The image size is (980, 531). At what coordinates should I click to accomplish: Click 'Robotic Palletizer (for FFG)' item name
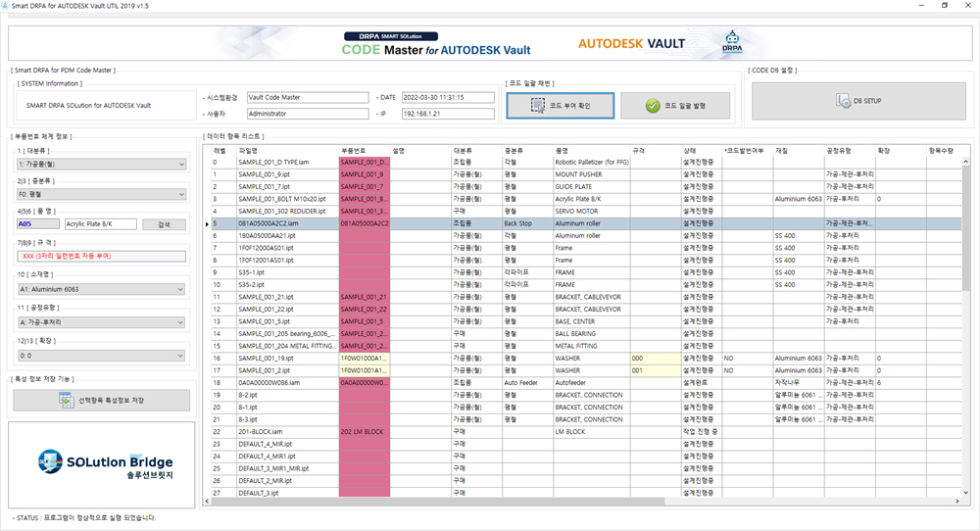tap(591, 163)
